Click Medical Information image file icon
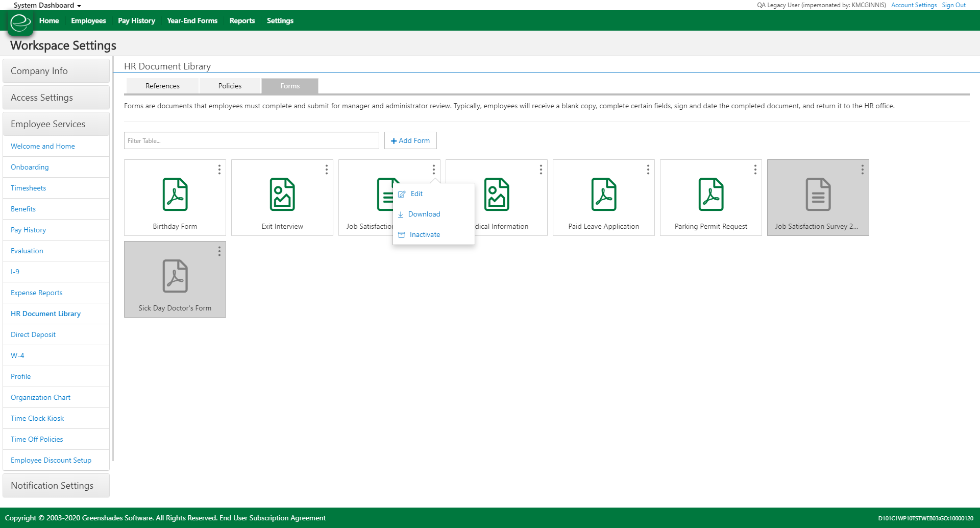Viewport: 980px width, 528px height. coord(497,194)
